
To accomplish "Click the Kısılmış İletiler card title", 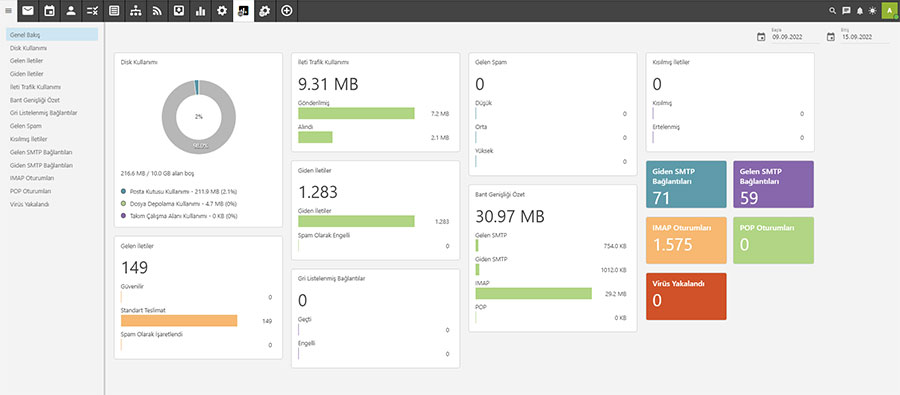I will (x=671, y=62).
